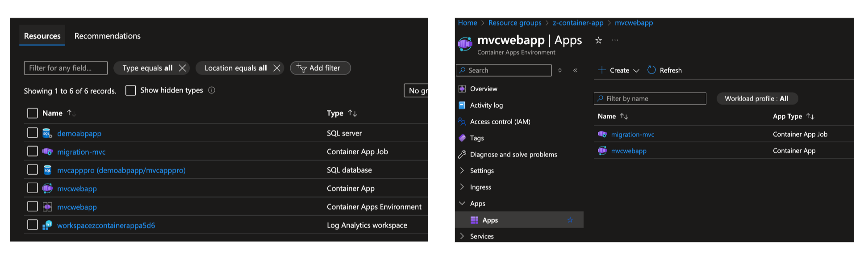Remove the Location equals all filter

click(x=277, y=68)
